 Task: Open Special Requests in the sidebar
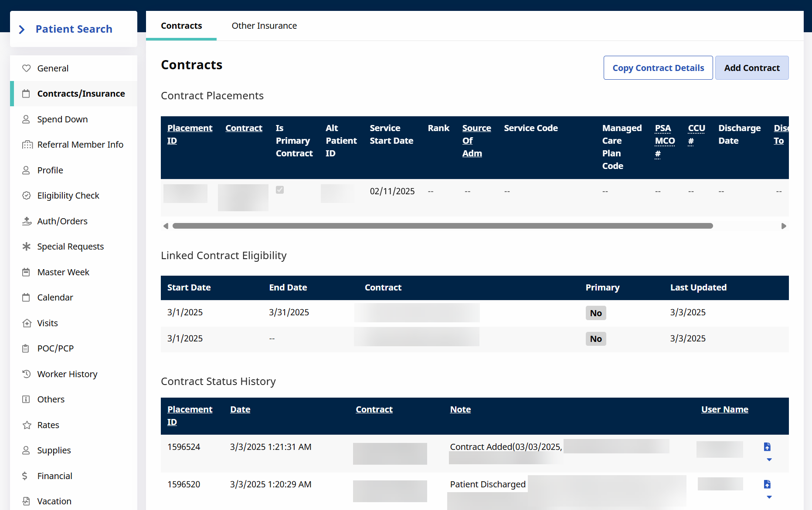pyautogui.click(x=74, y=247)
